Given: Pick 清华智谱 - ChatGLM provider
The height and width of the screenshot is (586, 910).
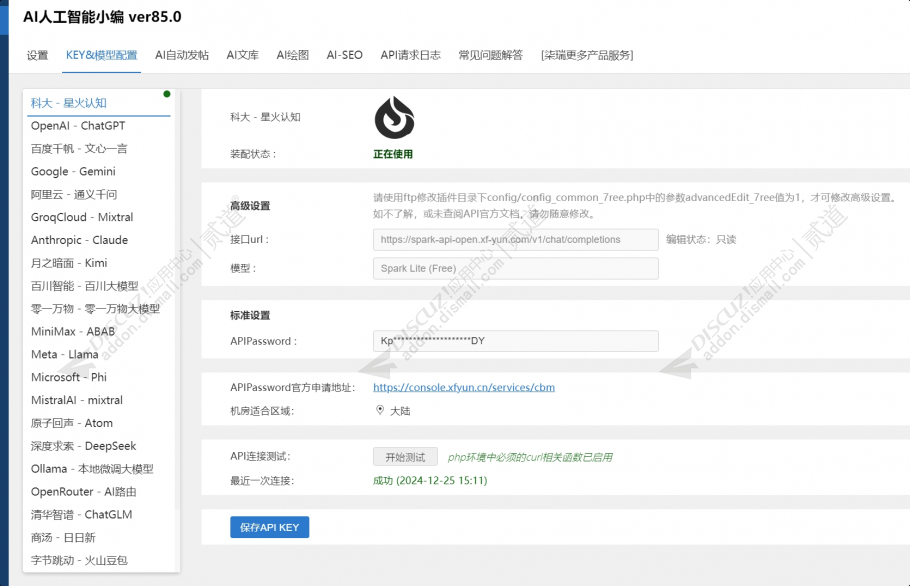Looking at the screenshot, I should 81,515.
